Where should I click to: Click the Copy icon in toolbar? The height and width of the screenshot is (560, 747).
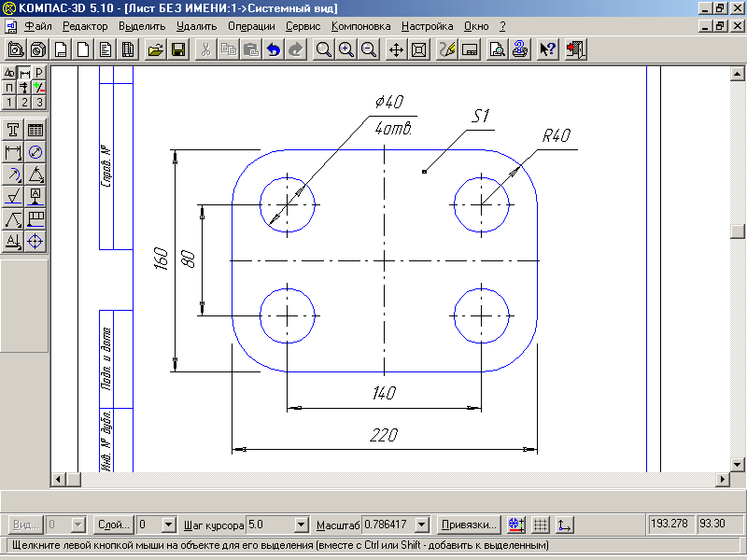[x=229, y=49]
